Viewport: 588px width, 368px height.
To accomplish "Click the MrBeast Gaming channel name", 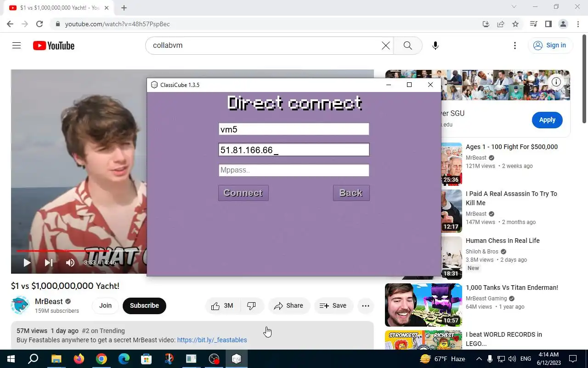I will click(486, 299).
